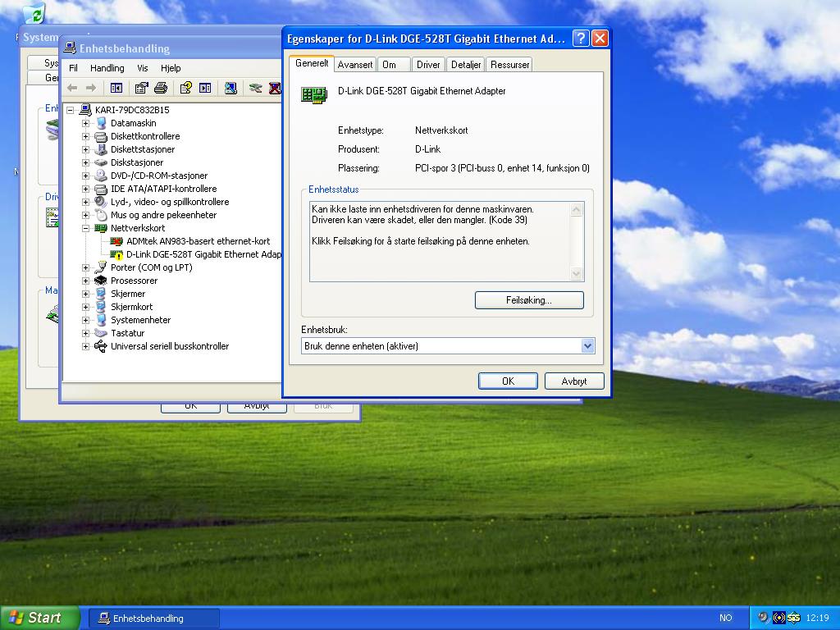Click the network card icon in properties dialog
This screenshot has width=840, height=630.
point(314,95)
